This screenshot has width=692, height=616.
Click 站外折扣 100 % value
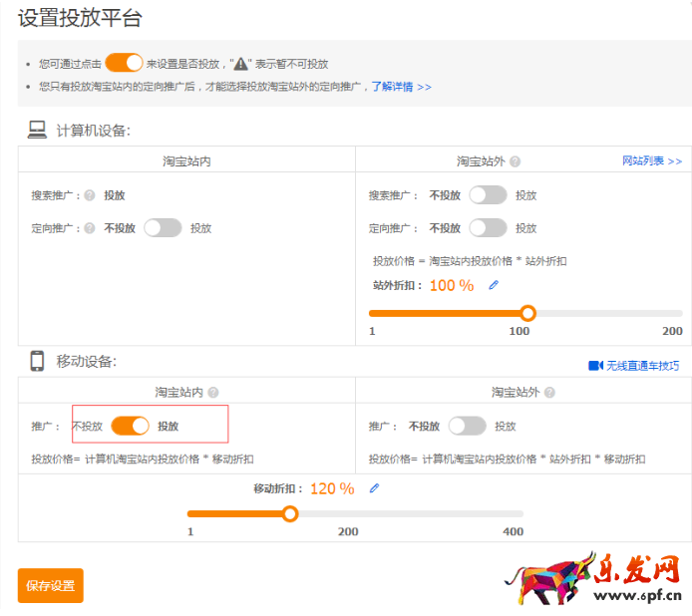(x=452, y=285)
